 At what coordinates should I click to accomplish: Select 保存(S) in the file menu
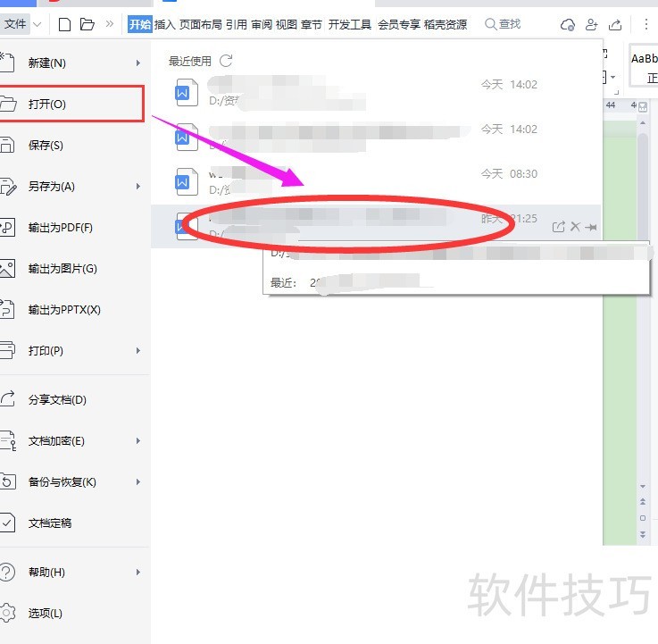click(75, 146)
